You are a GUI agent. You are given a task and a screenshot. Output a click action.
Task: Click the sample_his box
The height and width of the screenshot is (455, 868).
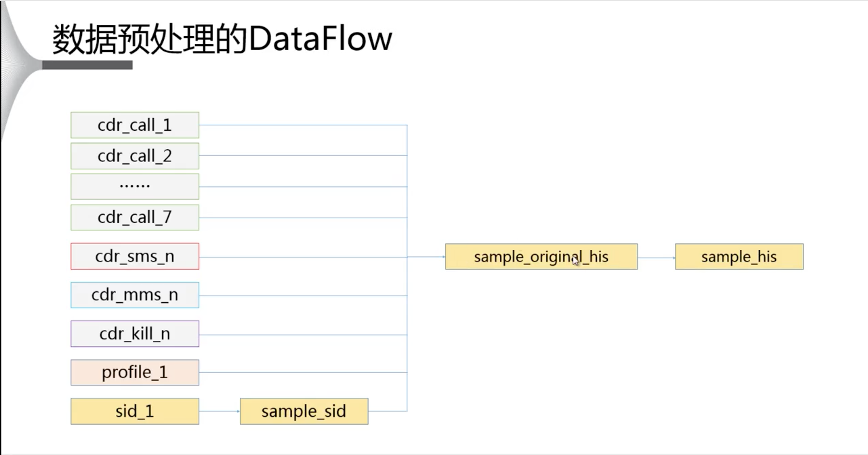coord(739,257)
